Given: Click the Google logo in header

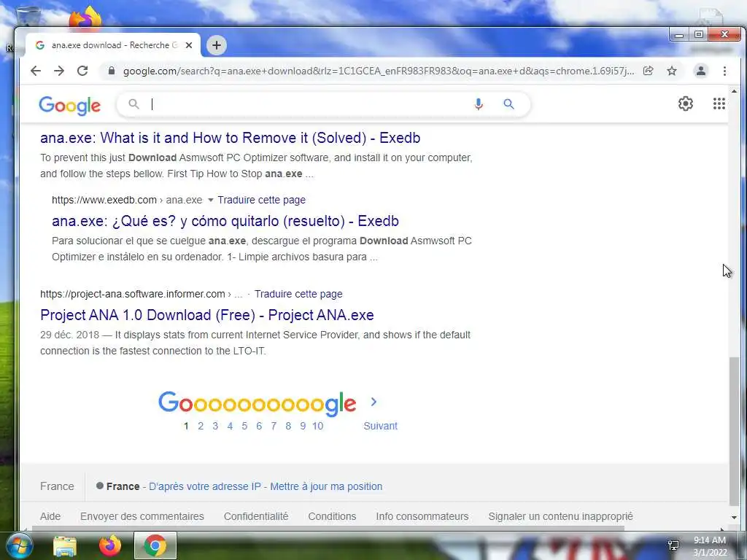Looking at the screenshot, I should (69, 105).
